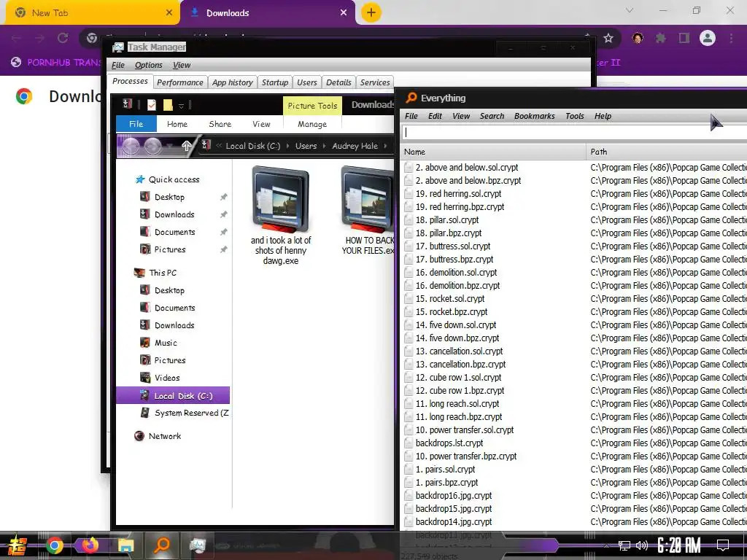Open Explorer File ribbon tab
Viewport: 747px width, 560px height.
pos(136,124)
